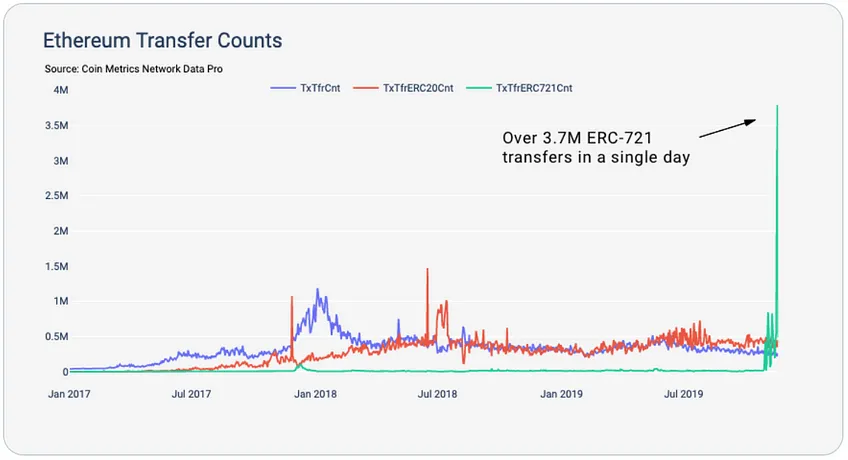848x460 pixels.
Task: Click the Jul 2017 x-axis label
Action: [x=191, y=394]
